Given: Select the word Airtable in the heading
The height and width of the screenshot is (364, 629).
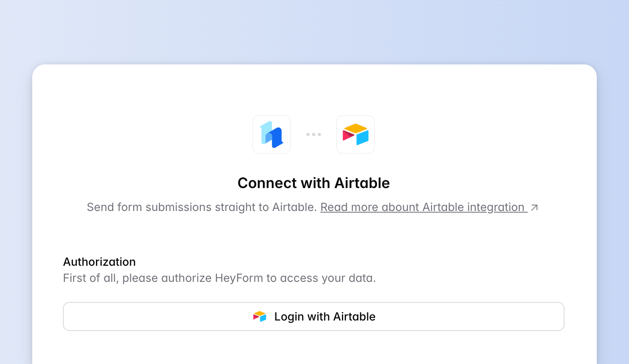Looking at the screenshot, I should point(362,183).
